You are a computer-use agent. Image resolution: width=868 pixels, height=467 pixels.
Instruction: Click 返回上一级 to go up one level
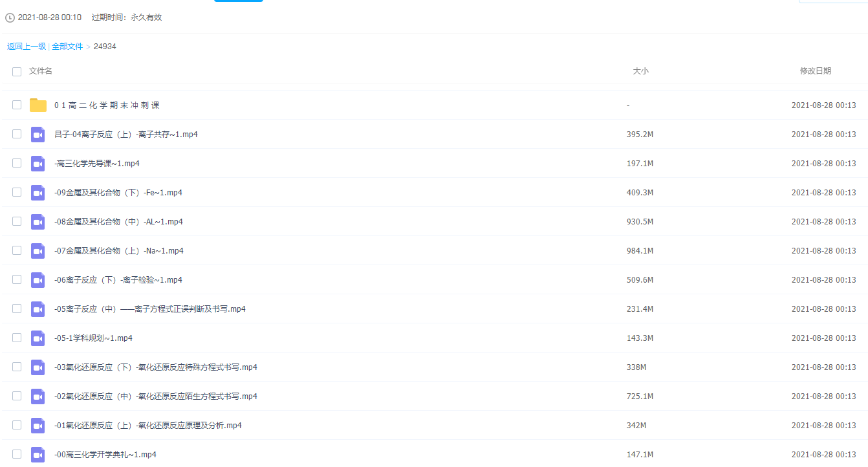pyautogui.click(x=27, y=47)
